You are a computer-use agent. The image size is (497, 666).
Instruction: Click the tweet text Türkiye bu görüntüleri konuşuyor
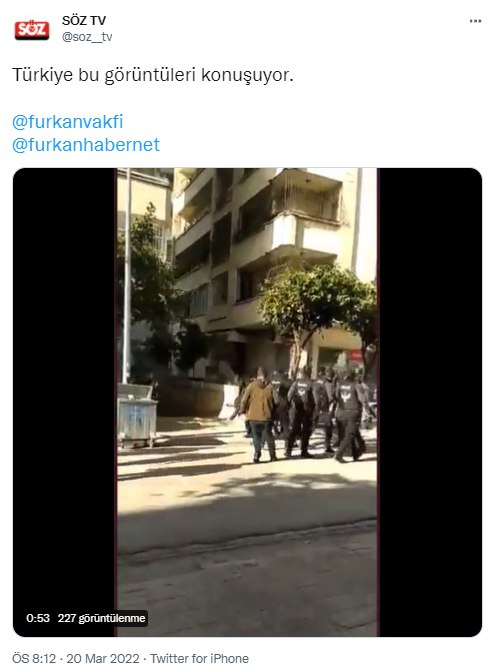tap(153, 75)
